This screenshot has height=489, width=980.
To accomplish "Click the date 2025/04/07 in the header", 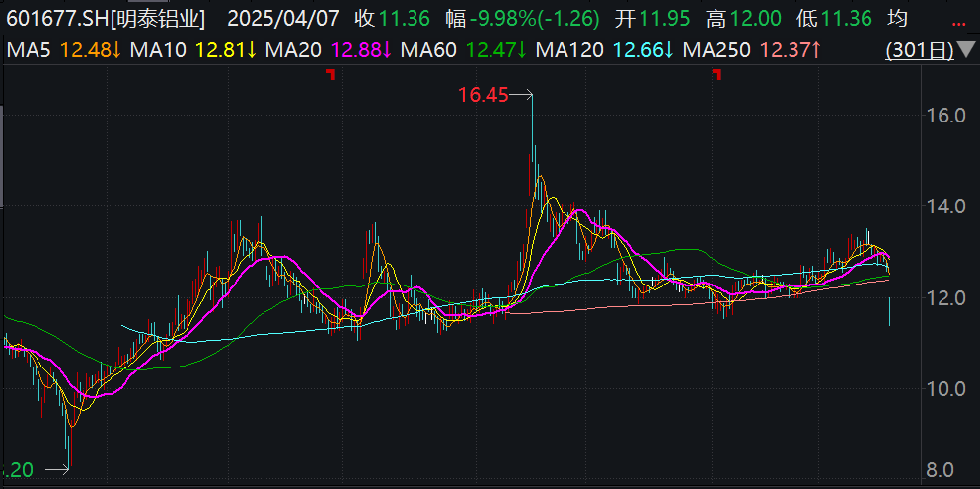I will (283, 18).
